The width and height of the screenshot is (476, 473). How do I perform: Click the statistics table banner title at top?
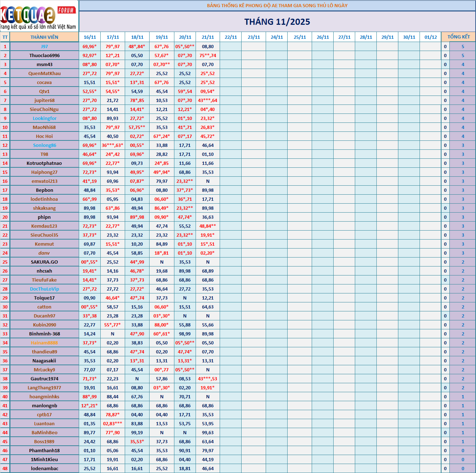(x=277, y=5)
